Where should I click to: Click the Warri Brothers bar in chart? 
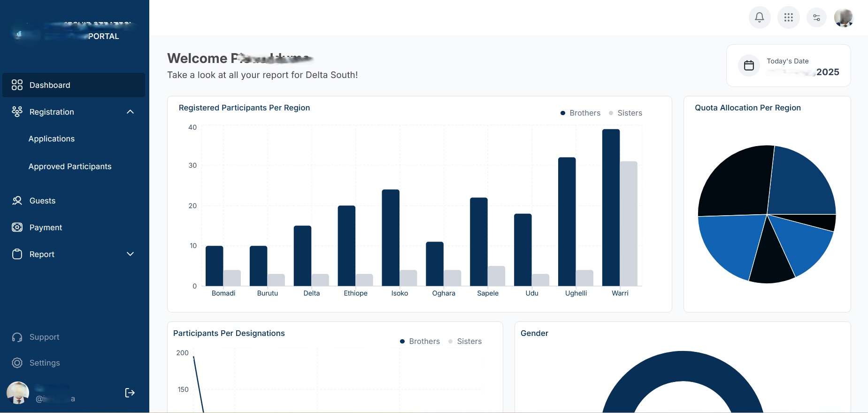click(x=611, y=207)
